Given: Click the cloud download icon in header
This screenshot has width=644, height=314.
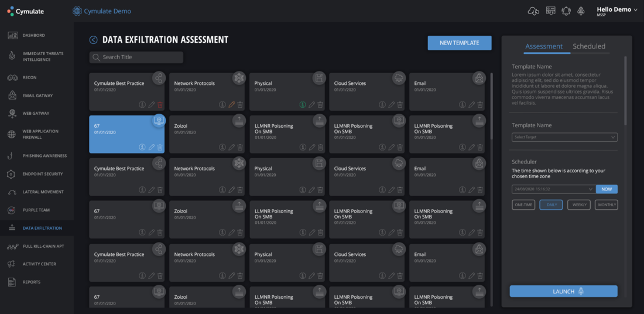Looking at the screenshot, I should [x=533, y=11].
